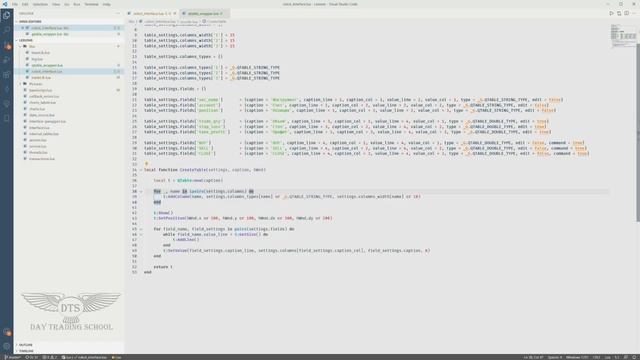Click the CRLF end-of-line setting in status bar
Screen dimensions: 640x360
coord(596,357)
